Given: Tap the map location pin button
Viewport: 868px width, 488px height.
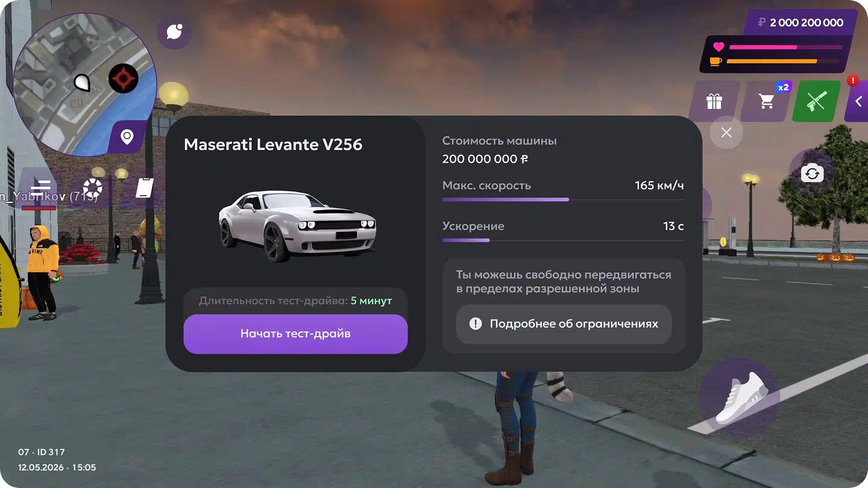Looking at the screenshot, I should click(x=127, y=137).
